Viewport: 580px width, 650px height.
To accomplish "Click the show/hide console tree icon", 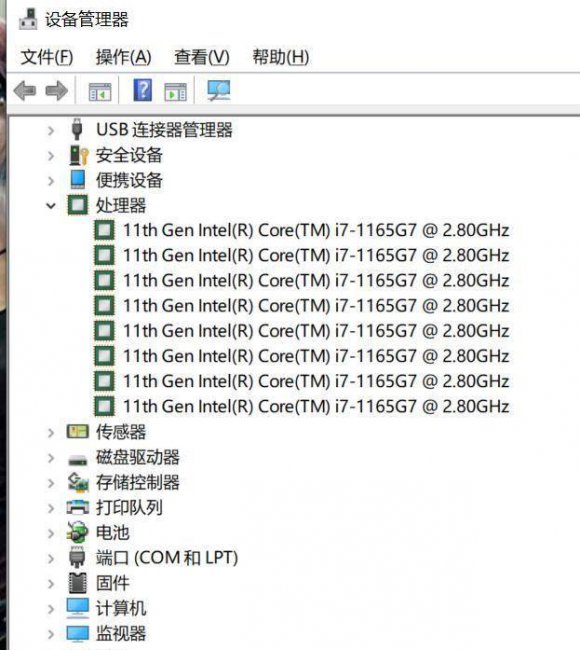I will [100, 92].
